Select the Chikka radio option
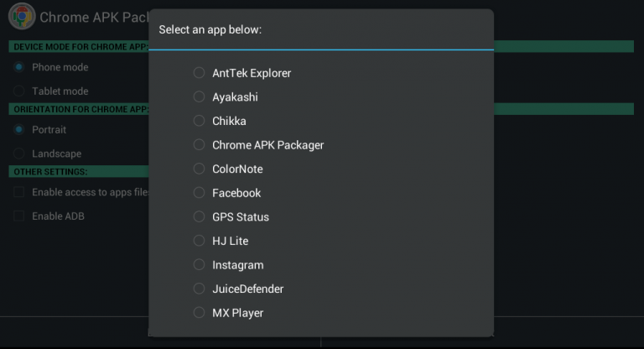Viewport: 644px width, 349px height. tap(199, 121)
